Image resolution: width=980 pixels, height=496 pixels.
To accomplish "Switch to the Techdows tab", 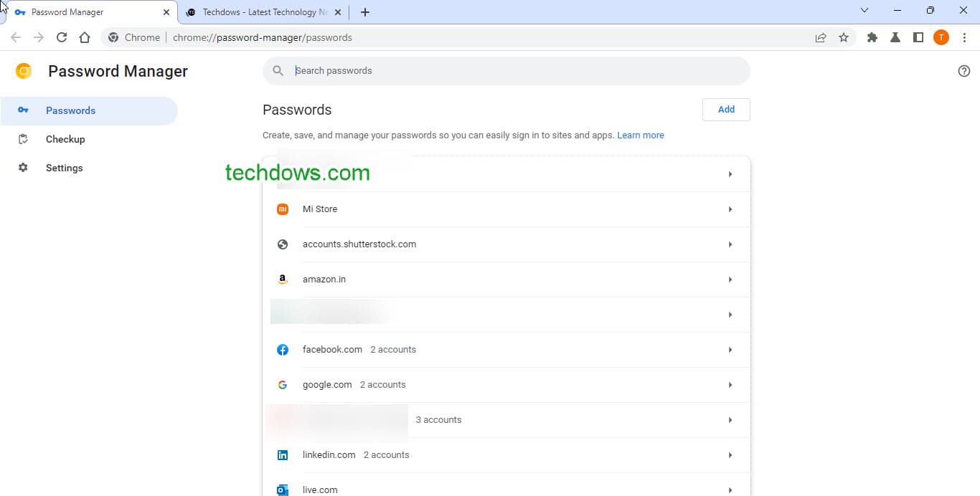I will pos(263,12).
